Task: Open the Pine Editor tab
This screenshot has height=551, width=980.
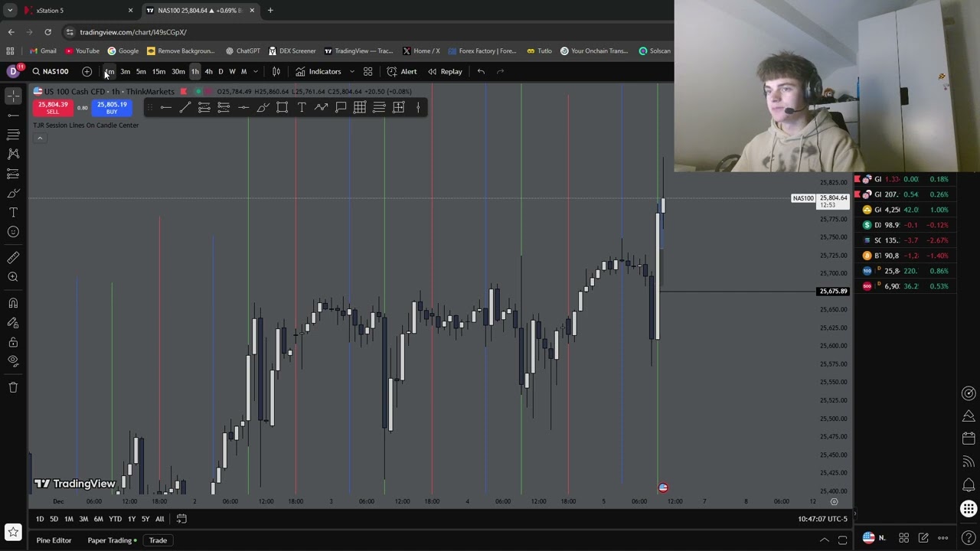Action: (x=54, y=540)
